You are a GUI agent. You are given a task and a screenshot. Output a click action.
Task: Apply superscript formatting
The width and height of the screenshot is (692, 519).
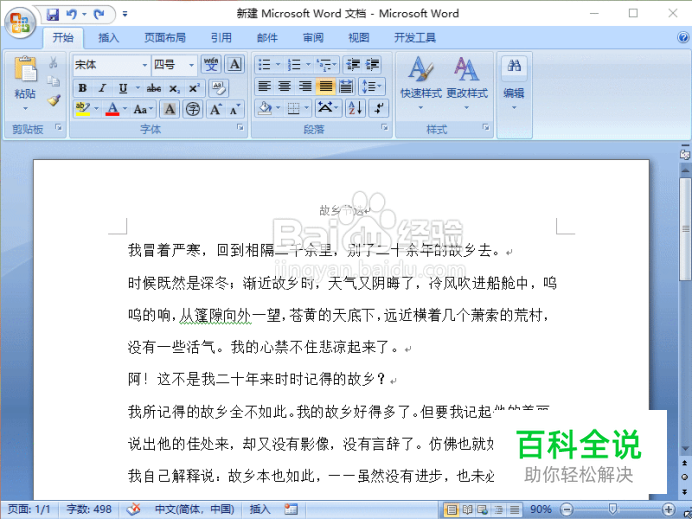click(194, 88)
